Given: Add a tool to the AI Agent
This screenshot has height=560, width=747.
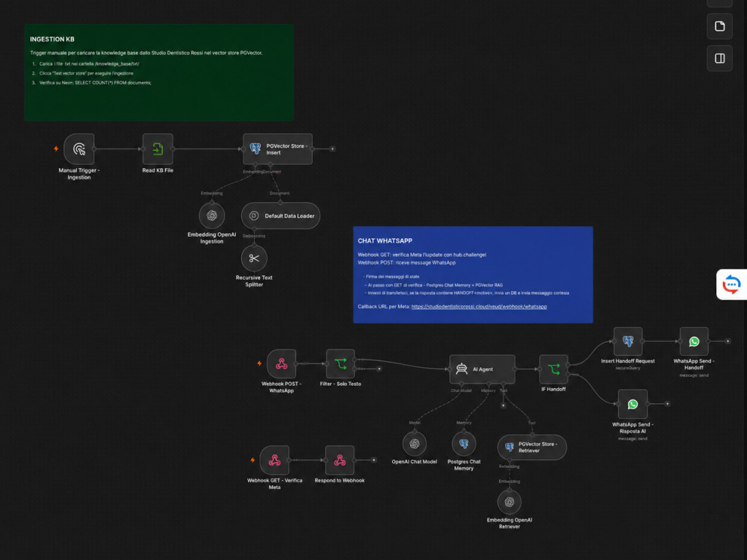Looking at the screenshot, I should [x=503, y=405].
